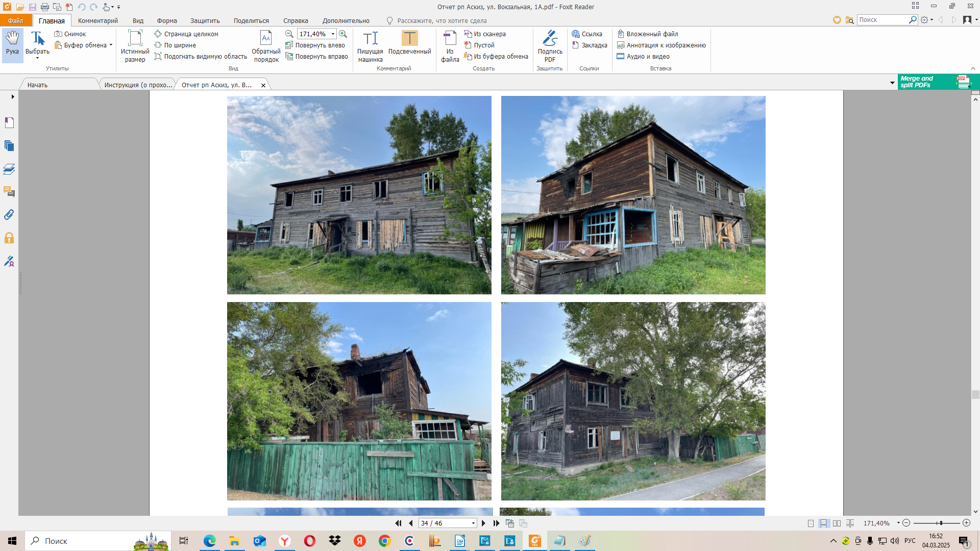
Task: Create PDF Из файла
Action: (450, 46)
